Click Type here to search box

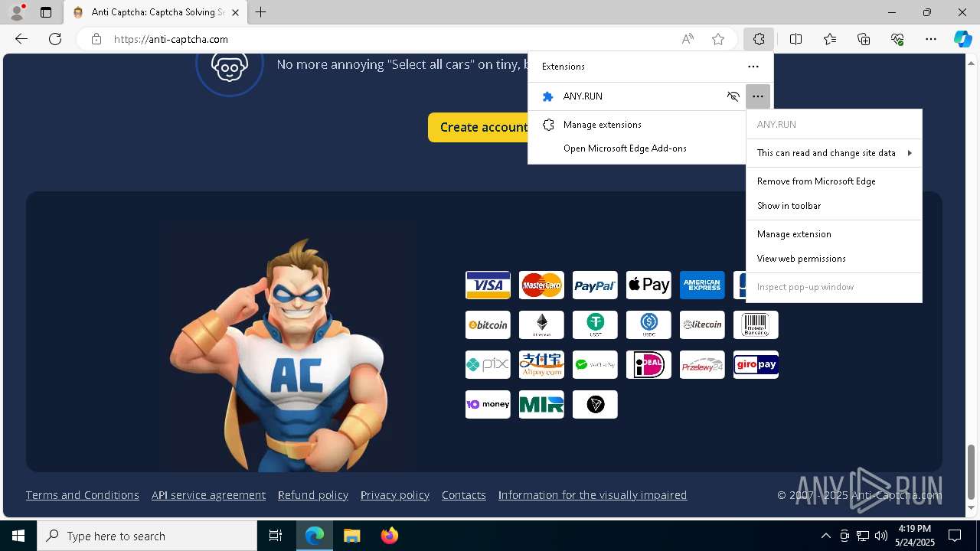coord(147,536)
